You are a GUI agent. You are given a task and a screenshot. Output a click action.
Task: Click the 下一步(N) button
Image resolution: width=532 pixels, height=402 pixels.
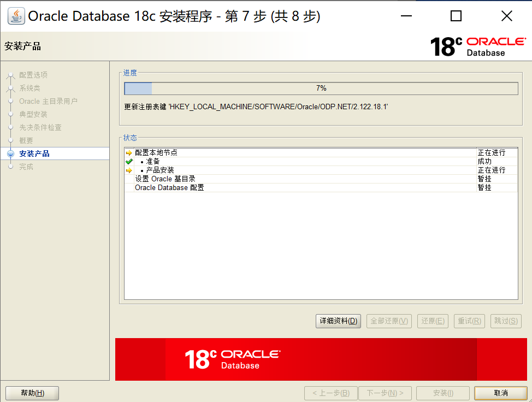tap(385, 393)
